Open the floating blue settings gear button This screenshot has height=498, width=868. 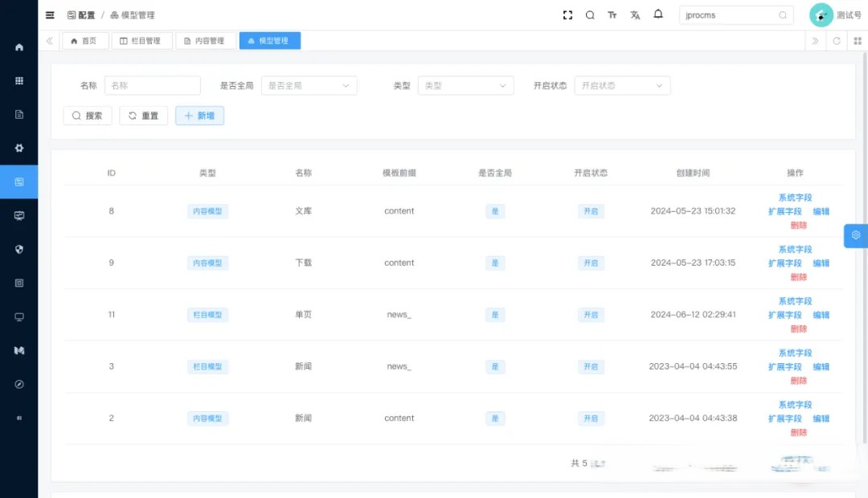tap(856, 235)
